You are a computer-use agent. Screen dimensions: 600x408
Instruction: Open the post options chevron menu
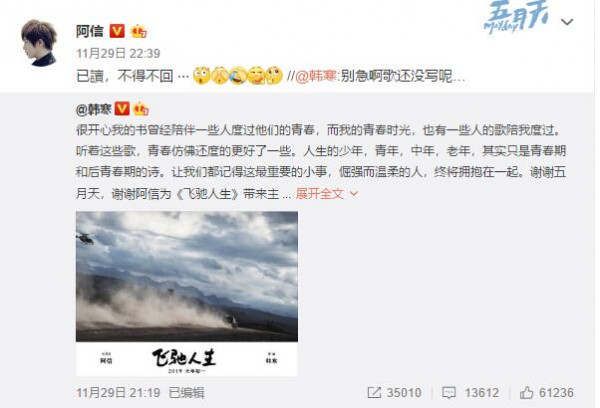pyautogui.click(x=567, y=22)
